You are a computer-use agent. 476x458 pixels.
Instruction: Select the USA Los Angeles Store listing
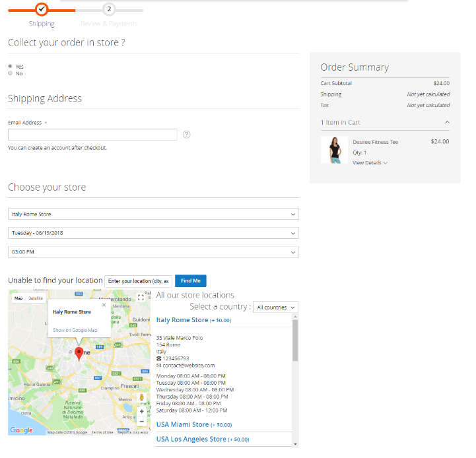pyautogui.click(x=203, y=439)
